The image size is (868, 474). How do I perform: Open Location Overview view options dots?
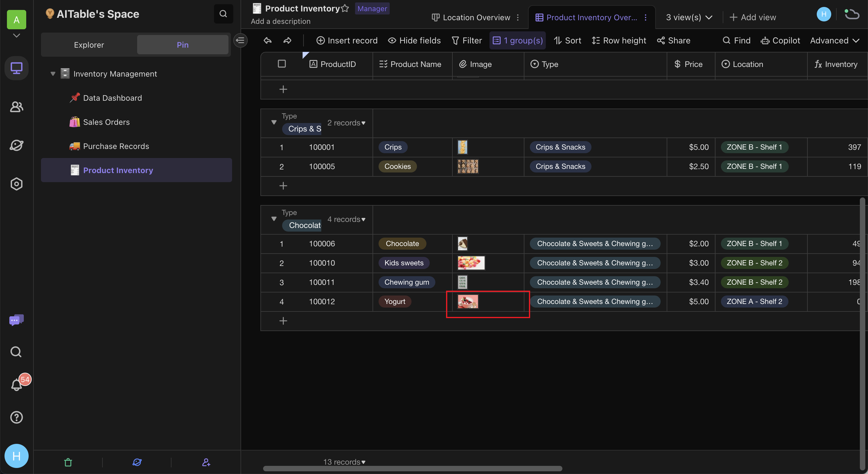(x=518, y=17)
